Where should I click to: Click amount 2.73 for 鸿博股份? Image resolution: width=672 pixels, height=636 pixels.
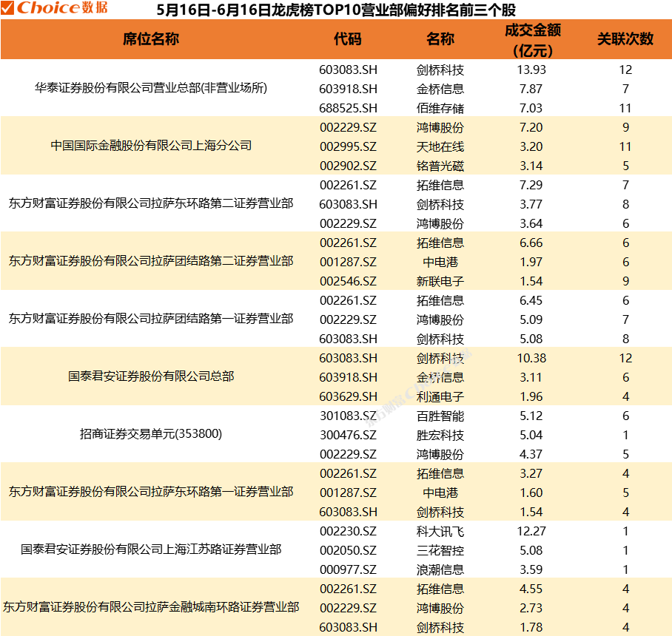point(531,608)
